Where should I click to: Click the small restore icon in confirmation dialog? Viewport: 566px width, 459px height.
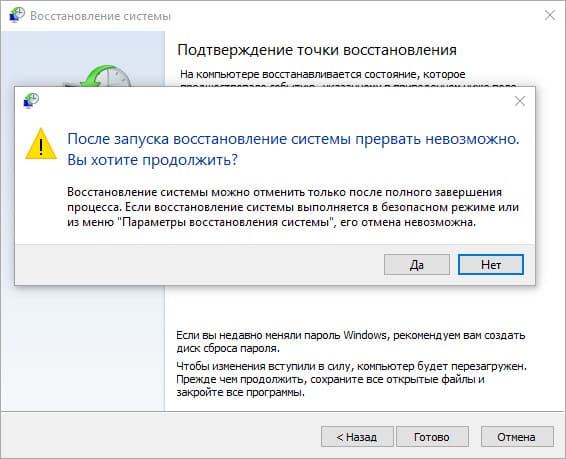point(31,101)
